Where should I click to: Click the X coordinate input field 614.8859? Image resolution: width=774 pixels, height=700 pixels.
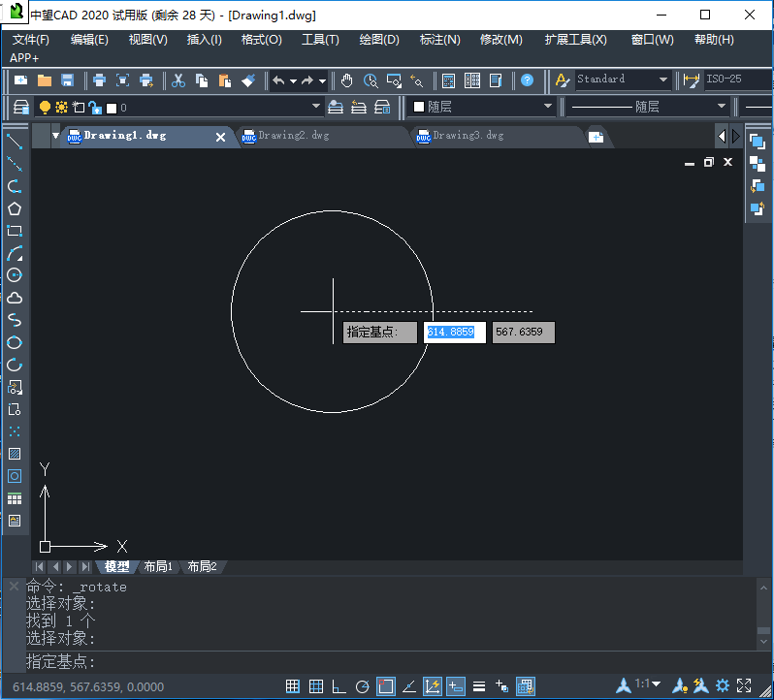tap(454, 333)
